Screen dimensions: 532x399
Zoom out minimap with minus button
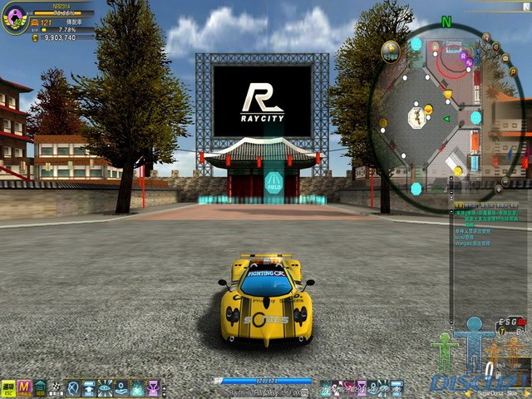505,181
